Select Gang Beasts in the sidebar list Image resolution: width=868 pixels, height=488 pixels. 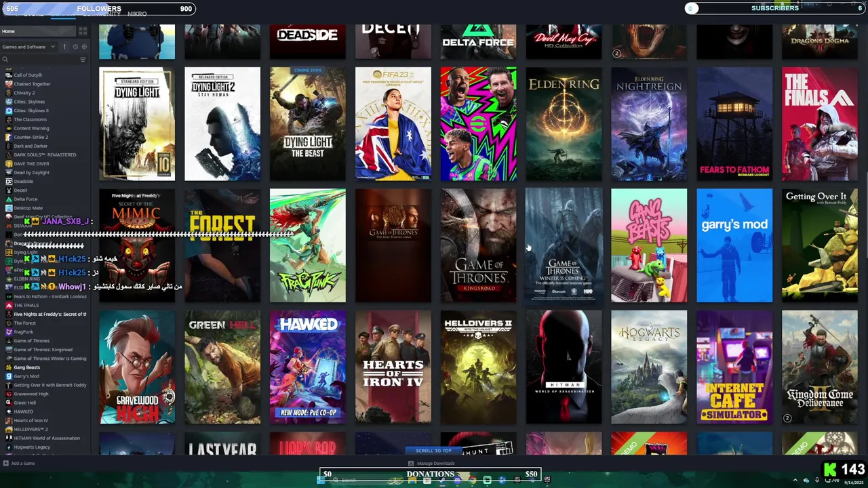[27, 367]
